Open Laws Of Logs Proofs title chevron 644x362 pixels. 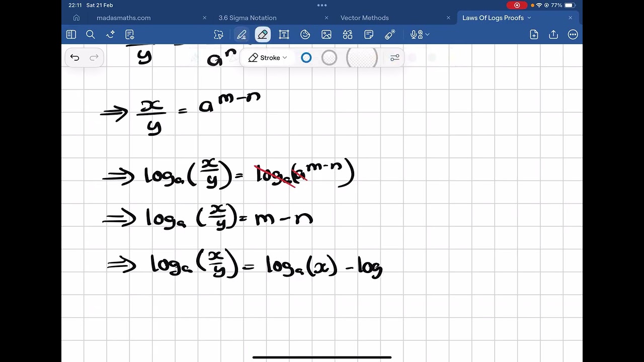529,18
